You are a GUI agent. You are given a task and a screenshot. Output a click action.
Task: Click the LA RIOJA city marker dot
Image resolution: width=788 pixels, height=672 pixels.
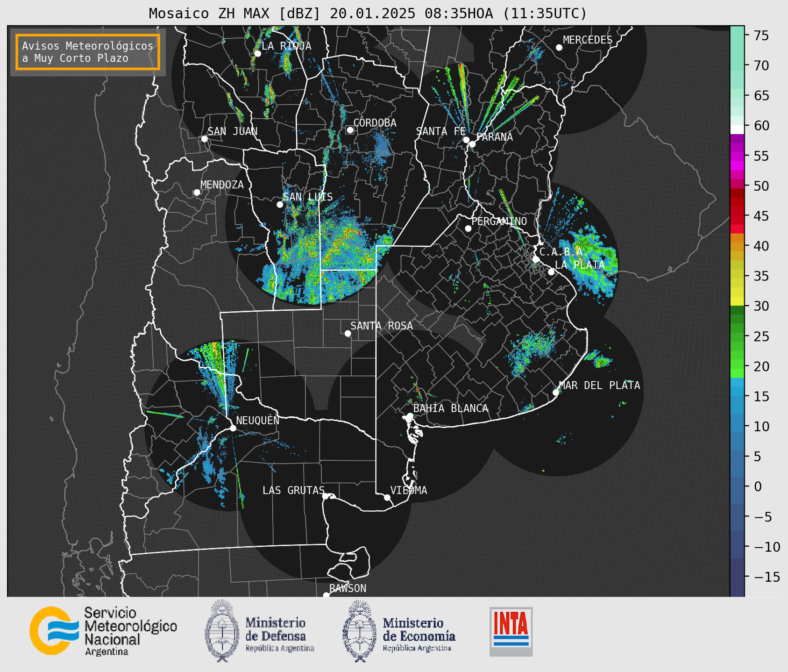click(257, 54)
